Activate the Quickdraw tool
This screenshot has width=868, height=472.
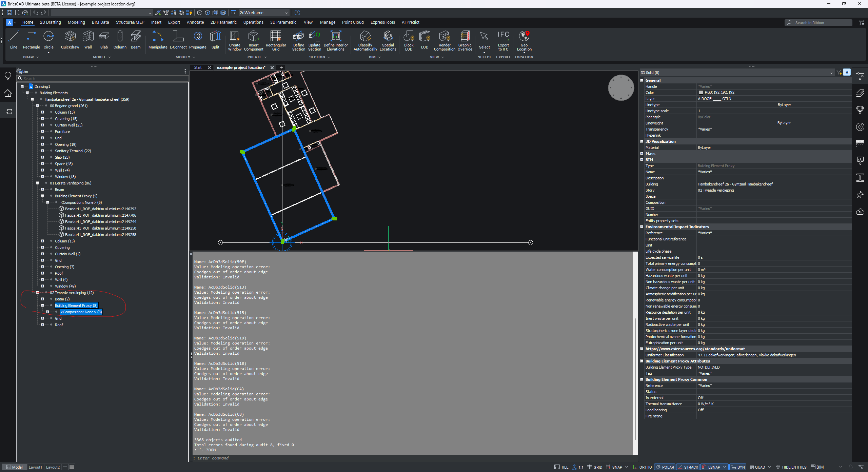(x=70, y=40)
